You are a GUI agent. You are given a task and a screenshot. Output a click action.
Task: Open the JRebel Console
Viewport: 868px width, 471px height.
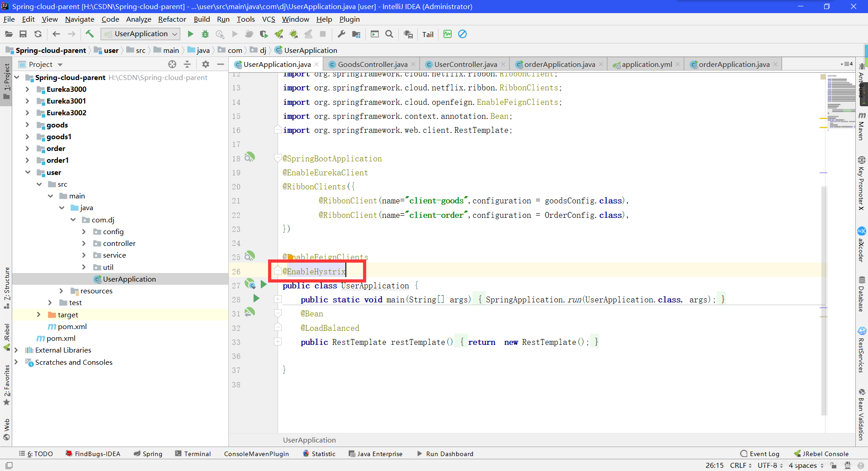(x=821, y=453)
